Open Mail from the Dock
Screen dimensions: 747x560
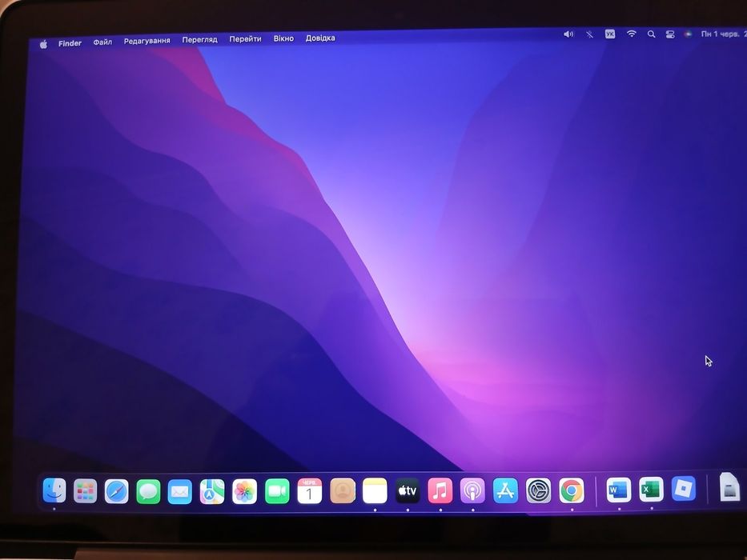tap(180, 491)
